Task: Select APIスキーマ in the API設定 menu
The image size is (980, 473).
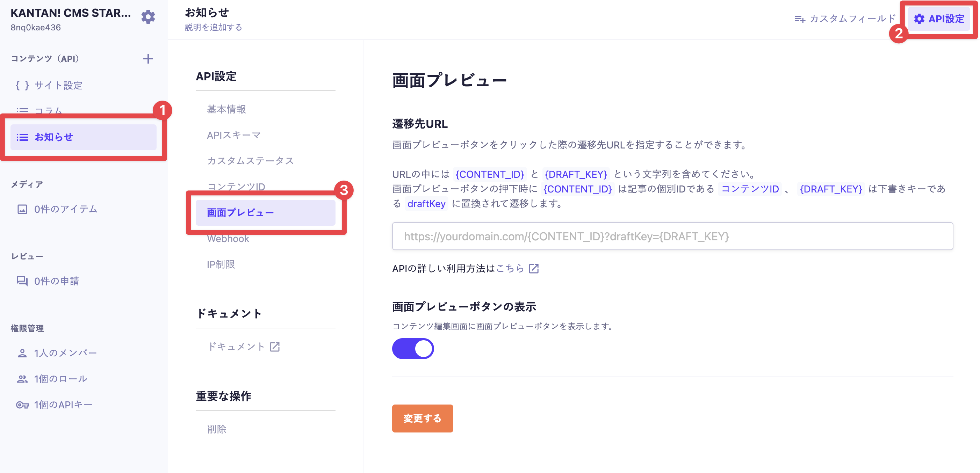Action: tap(233, 135)
